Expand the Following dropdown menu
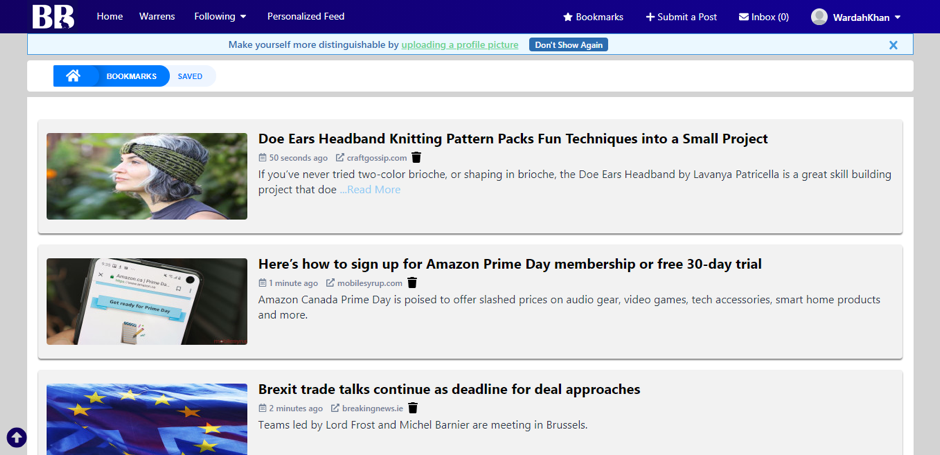 click(220, 17)
